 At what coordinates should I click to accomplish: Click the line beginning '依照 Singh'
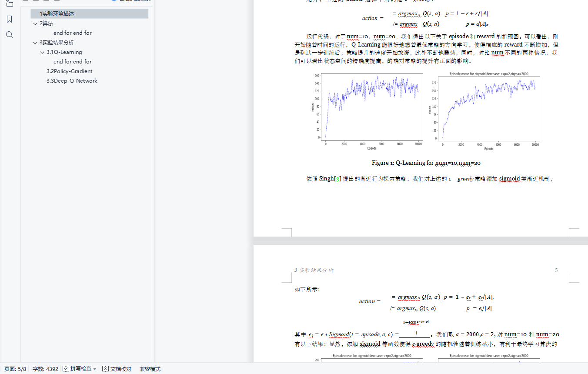430,179
